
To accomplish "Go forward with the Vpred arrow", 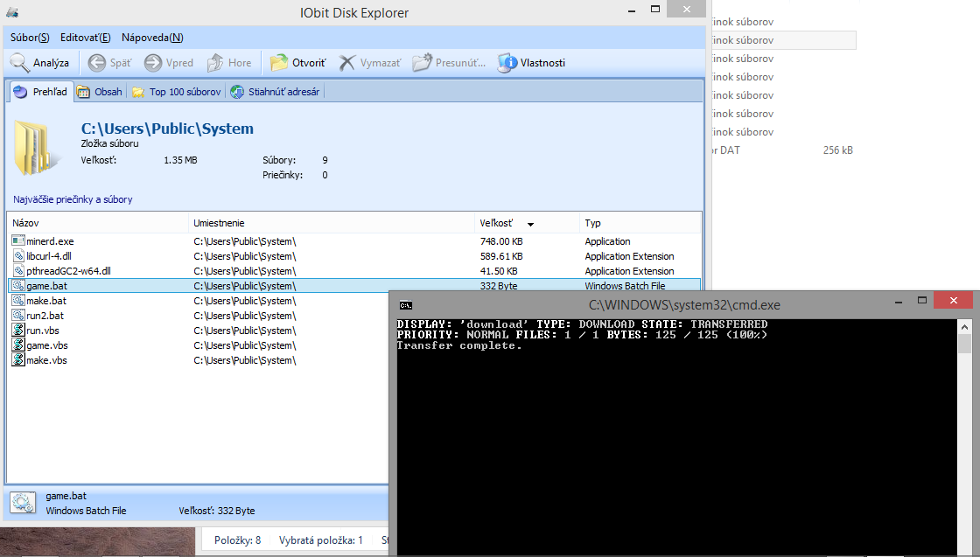I will pos(153,62).
